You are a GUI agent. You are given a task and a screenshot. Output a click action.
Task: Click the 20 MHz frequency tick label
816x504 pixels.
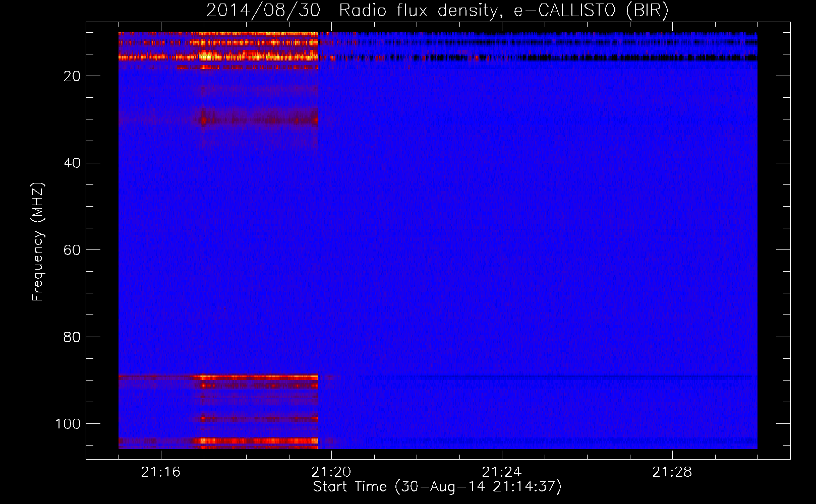(72, 76)
